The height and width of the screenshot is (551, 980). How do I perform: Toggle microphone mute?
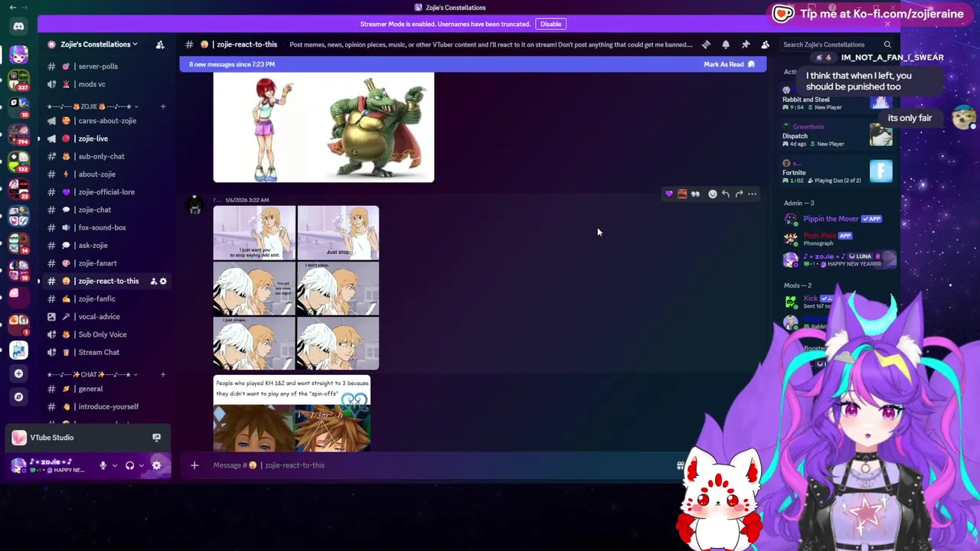(x=103, y=465)
